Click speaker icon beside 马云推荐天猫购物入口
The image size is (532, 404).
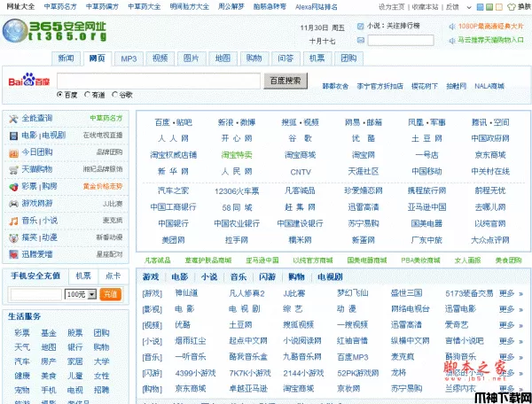point(452,41)
